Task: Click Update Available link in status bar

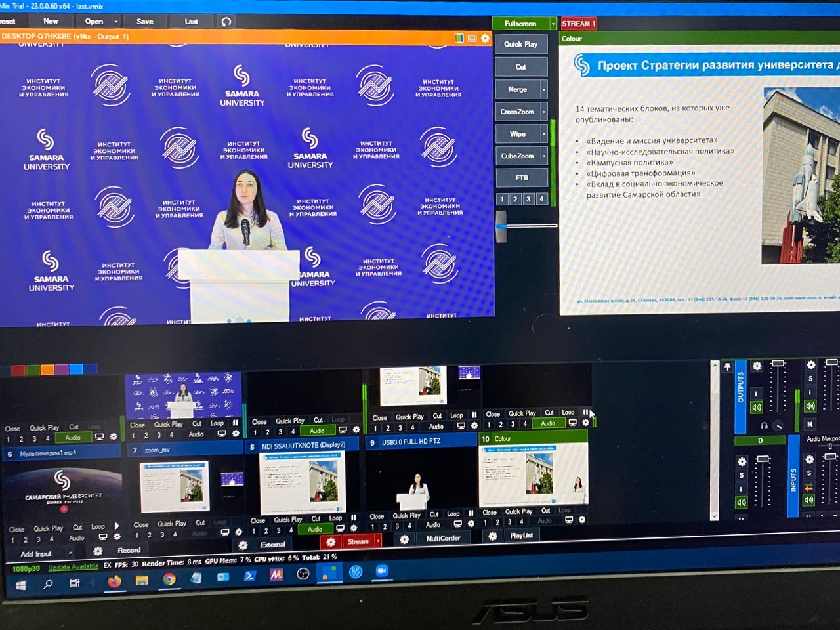Action: coord(73,567)
